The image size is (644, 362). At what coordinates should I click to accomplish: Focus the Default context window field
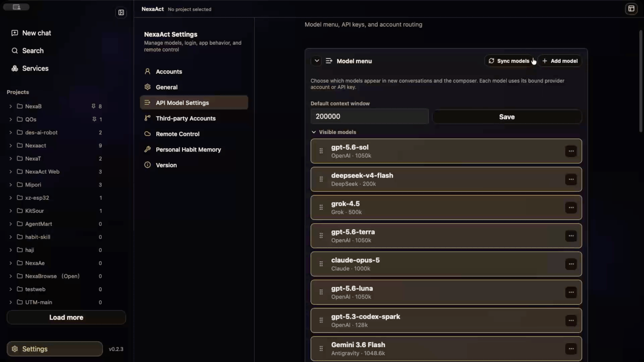pyautogui.click(x=369, y=116)
